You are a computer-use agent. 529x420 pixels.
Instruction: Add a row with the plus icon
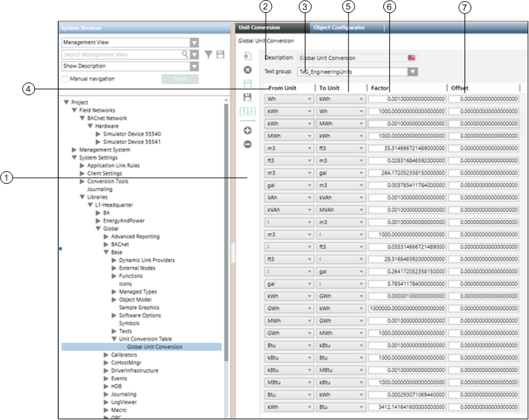(247, 132)
